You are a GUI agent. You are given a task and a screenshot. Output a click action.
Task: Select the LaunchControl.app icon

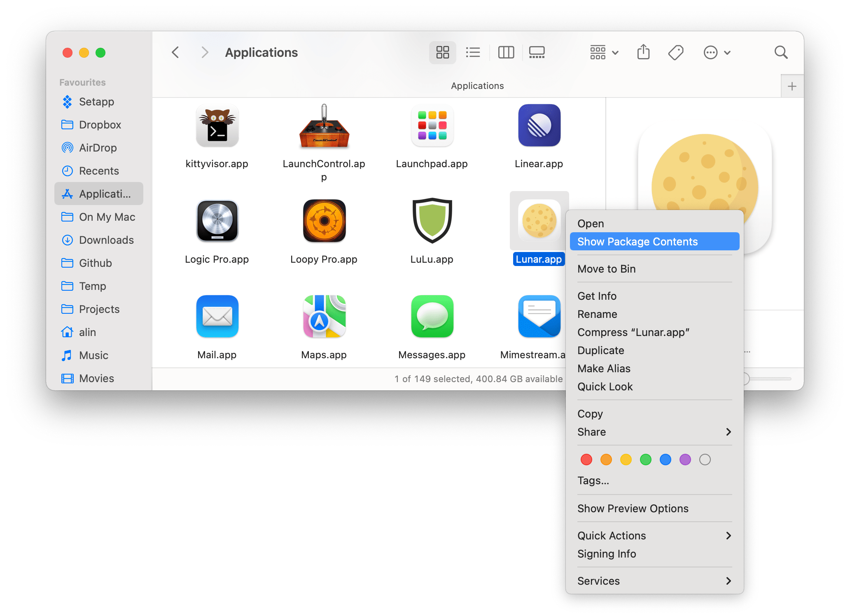324,126
